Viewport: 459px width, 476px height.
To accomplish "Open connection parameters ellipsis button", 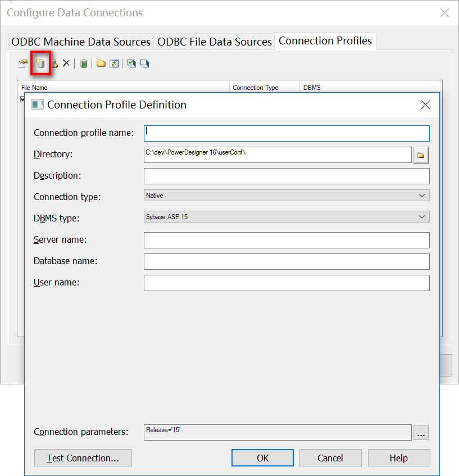I will tap(421, 432).
